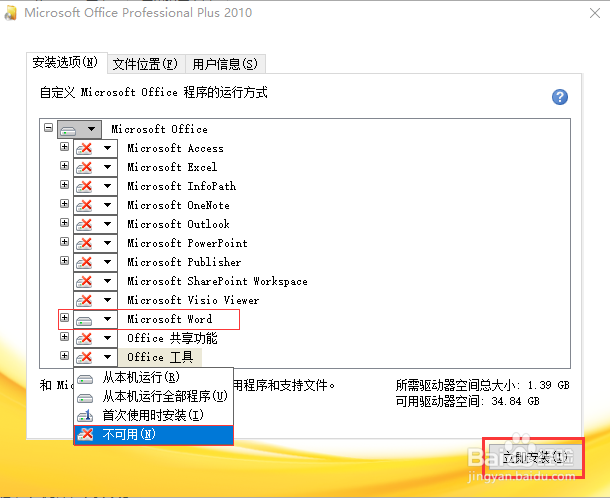610x498 pixels.
Task: Close the Office 2010 setup window
Action: (594, 13)
